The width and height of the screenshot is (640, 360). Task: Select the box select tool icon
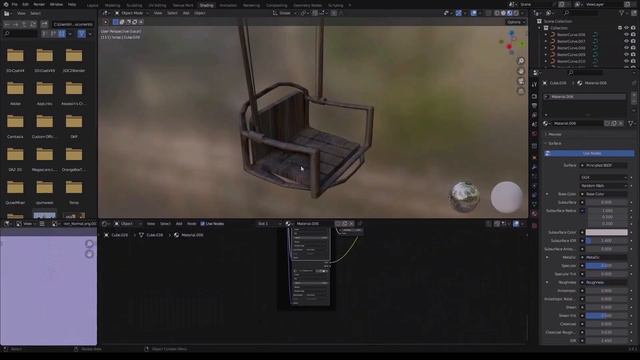[116, 22]
